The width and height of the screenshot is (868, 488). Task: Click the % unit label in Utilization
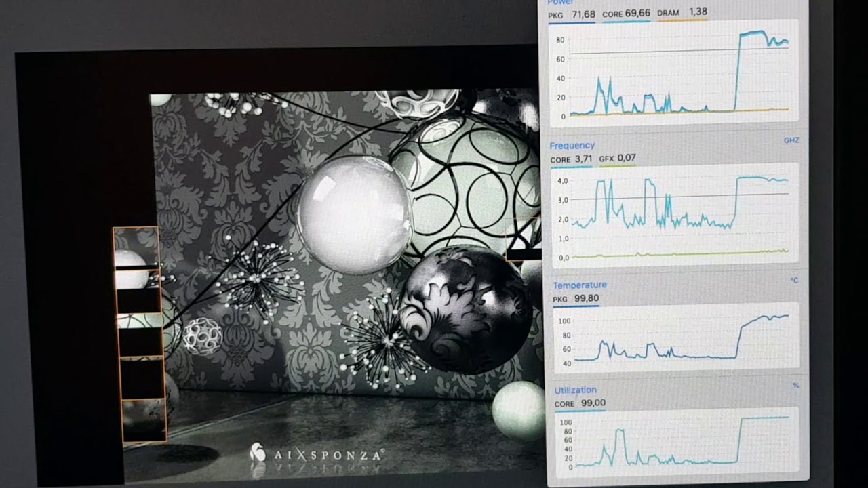tap(795, 386)
